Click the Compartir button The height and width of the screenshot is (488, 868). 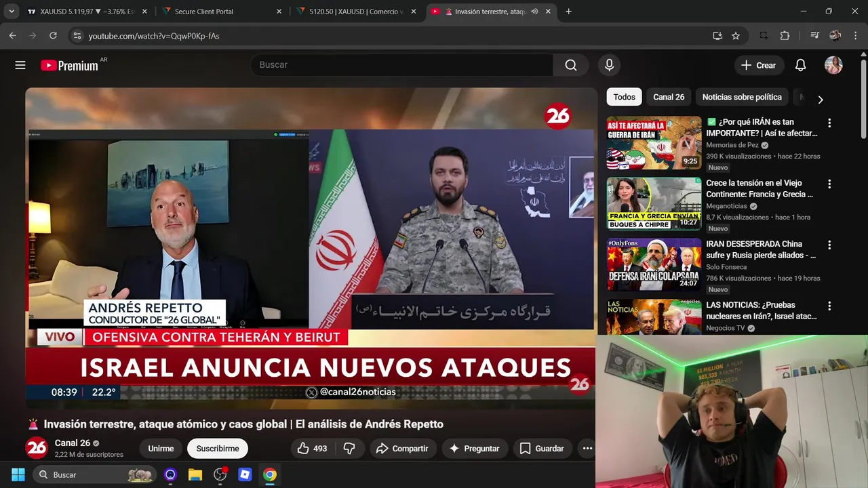pos(402,448)
